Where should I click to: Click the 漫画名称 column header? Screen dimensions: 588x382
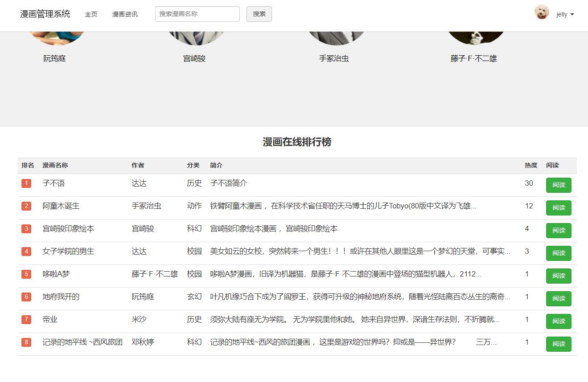(x=55, y=165)
